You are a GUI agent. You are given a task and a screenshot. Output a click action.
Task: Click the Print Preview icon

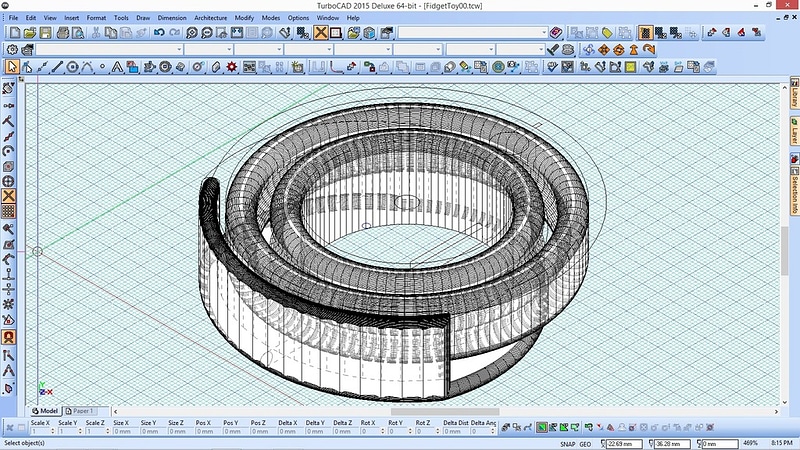(x=78, y=33)
